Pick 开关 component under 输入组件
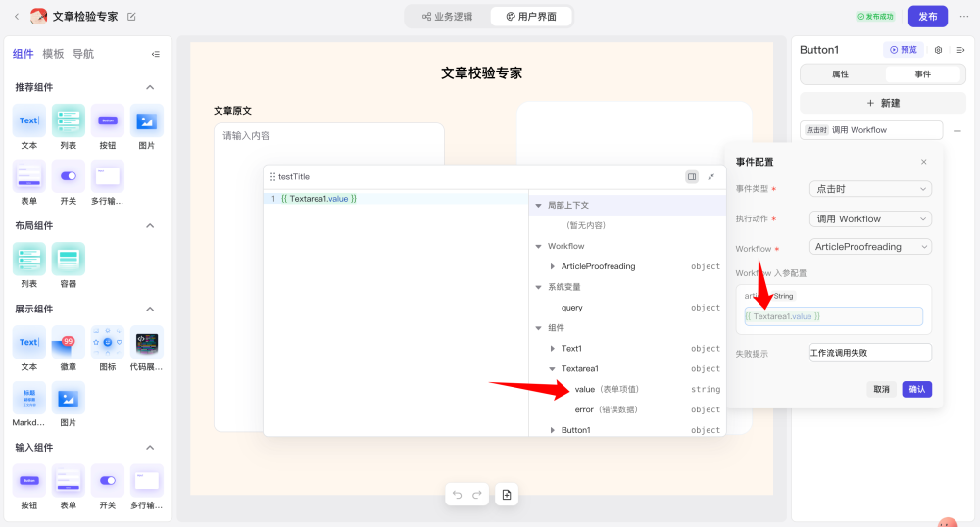 pos(108,487)
